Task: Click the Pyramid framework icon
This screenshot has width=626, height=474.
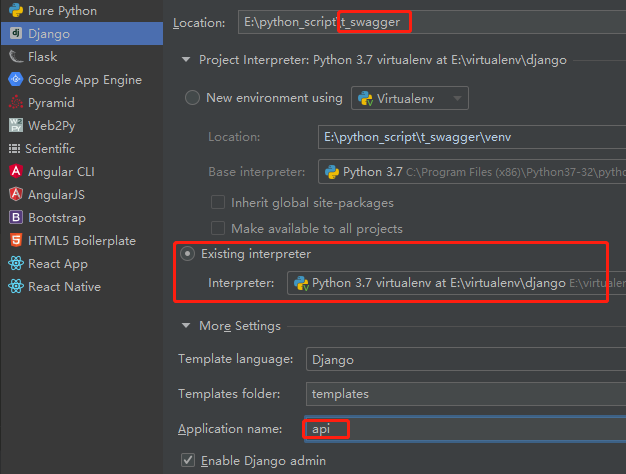Action: point(16,103)
